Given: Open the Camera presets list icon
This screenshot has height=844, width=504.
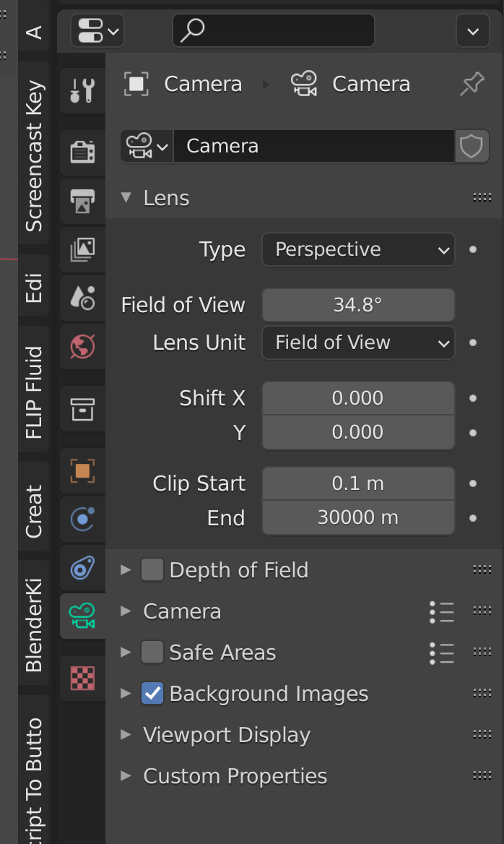Looking at the screenshot, I should (442, 612).
